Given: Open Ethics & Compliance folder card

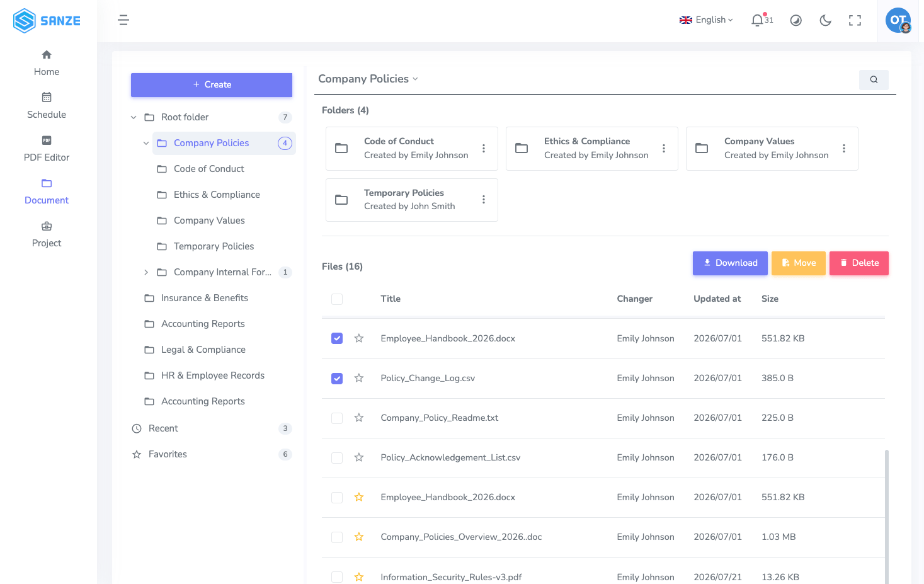Looking at the screenshot, I should [592, 149].
